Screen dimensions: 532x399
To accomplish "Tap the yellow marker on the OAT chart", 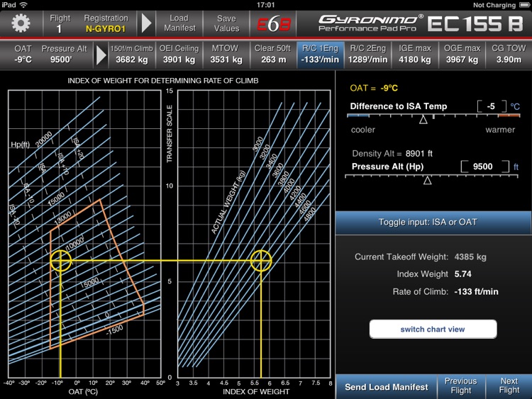I will point(61,261).
